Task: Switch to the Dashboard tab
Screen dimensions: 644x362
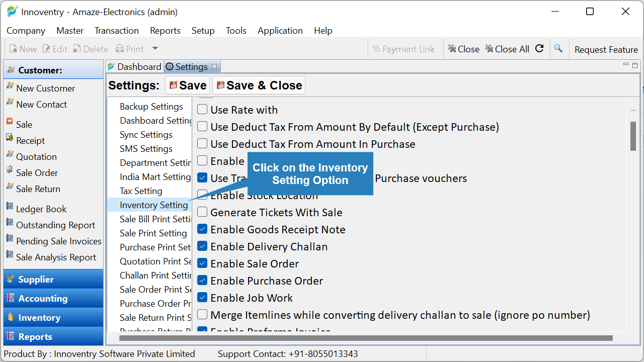Action: (x=134, y=66)
